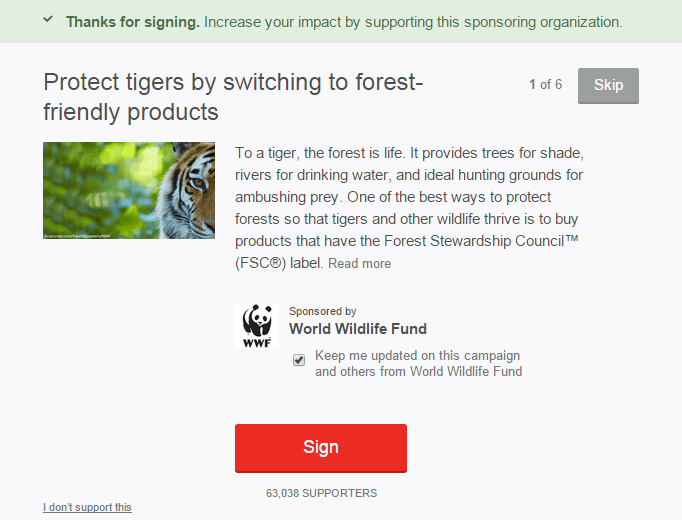Expand description with Read more
Image resolution: width=682 pixels, height=520 pixels.
point(359,263)
